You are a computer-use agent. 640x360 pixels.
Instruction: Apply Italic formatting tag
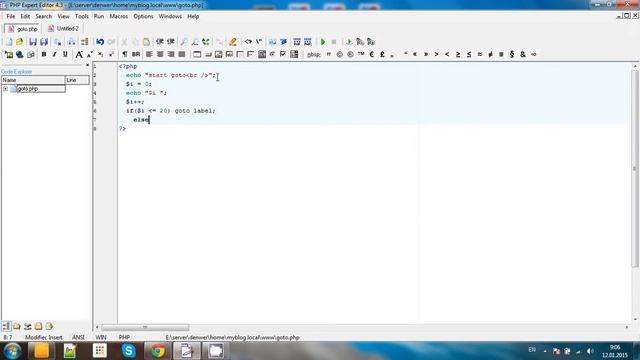(x=54, y=54)
